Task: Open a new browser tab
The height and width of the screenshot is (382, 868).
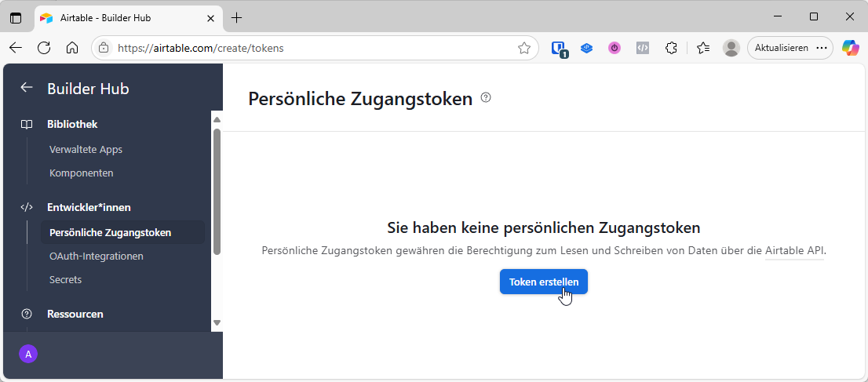Action: click(x=237, y=17)
